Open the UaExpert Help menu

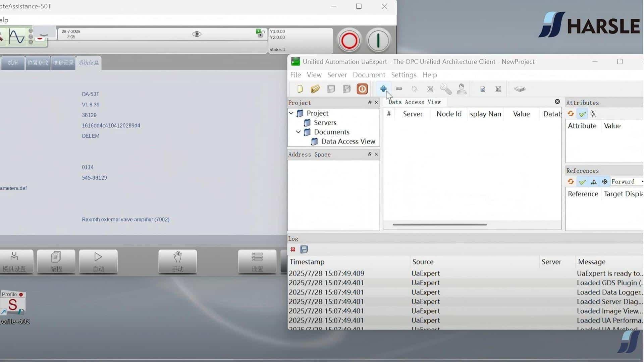pos(430,75)
